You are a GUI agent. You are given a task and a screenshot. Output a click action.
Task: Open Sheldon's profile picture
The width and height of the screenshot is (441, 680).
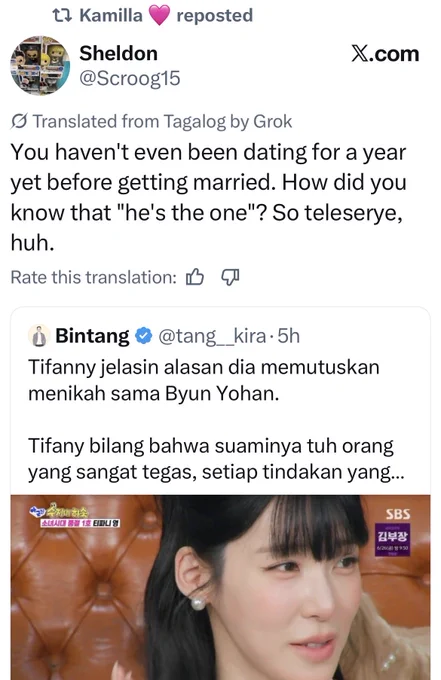(x=40, y=65)
